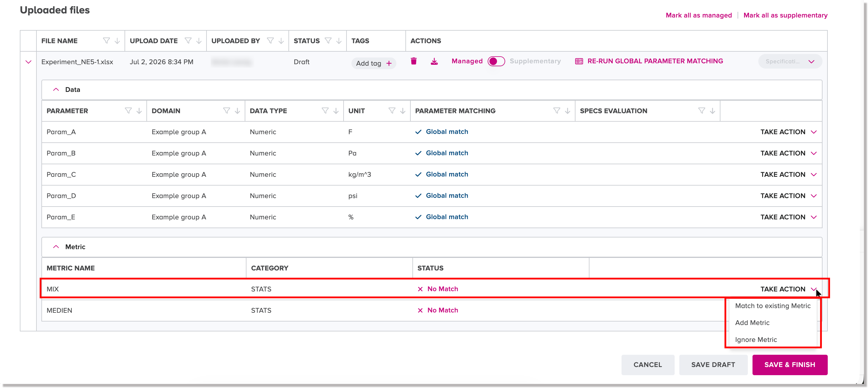Download the Experiment_NE5-1.xlsx file
The height and width of the screenshot is (388, 868).
434,61
